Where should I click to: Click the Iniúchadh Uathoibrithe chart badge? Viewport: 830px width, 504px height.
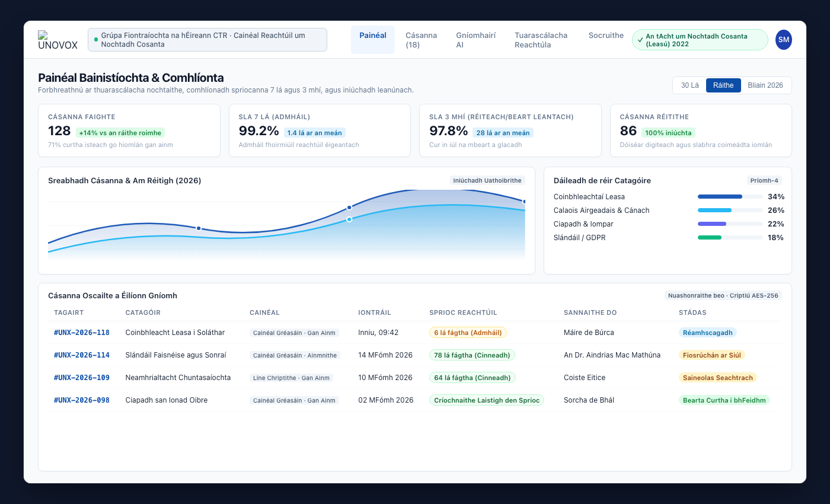click(x=487, y=180)
